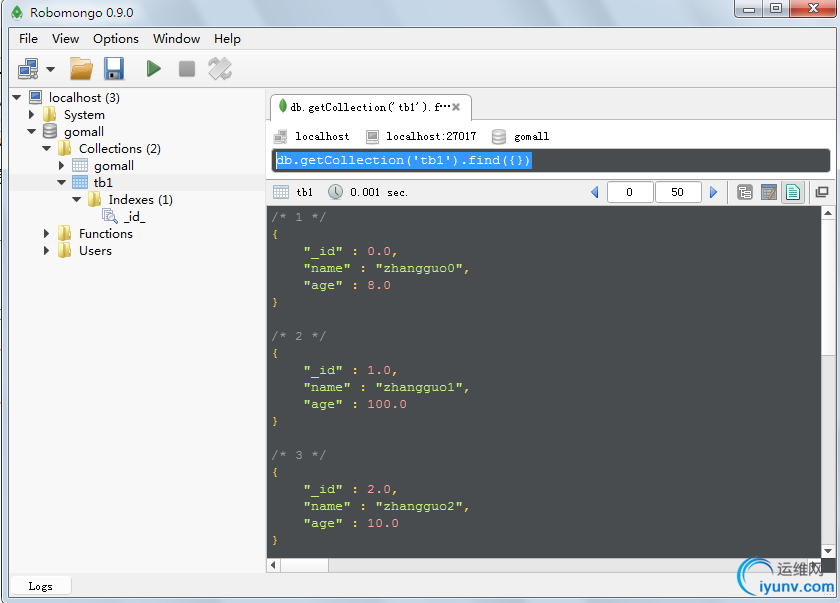Click into the query editor with db.getCollection
Screen dimensions: 840x603
click(x=551, y=160)
